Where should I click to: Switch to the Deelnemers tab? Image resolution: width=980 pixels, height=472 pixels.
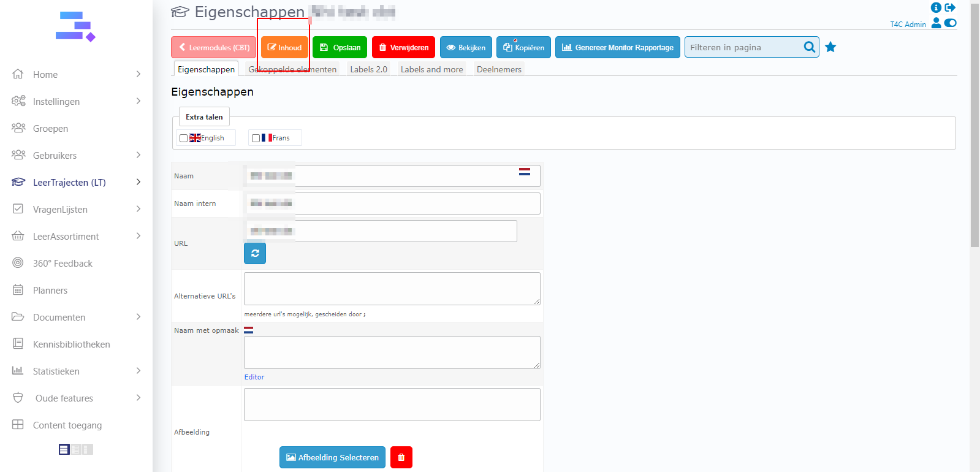coord(499,69)
